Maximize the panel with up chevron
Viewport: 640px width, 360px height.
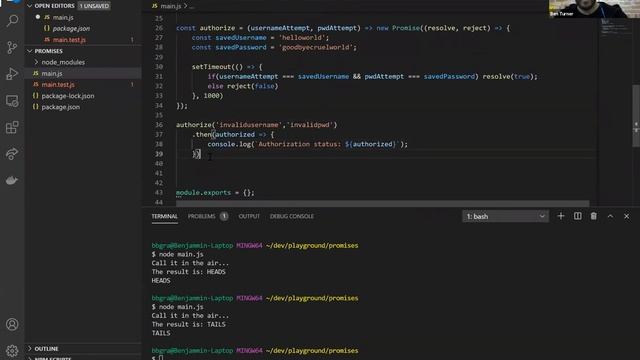(610, 216)
